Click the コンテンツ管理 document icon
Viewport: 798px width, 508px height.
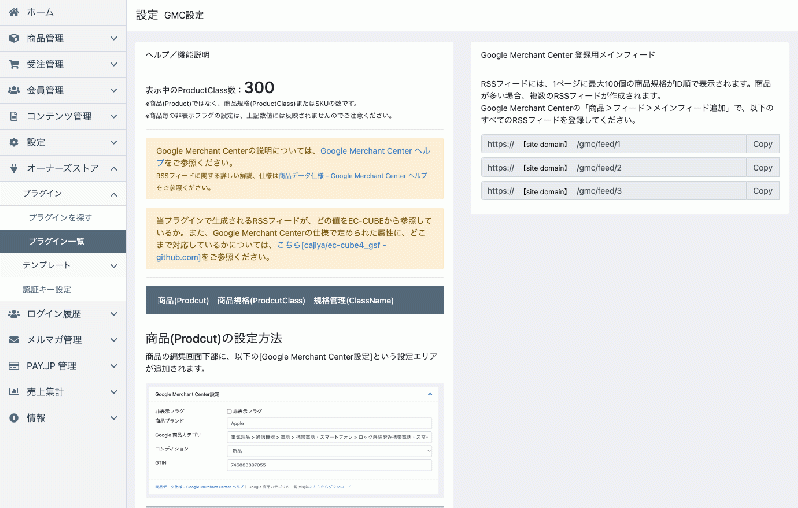click(14, 116)
